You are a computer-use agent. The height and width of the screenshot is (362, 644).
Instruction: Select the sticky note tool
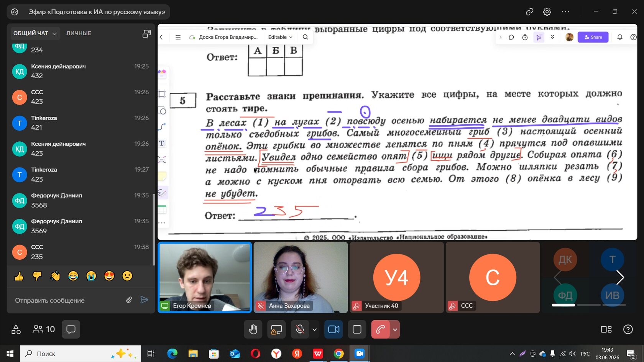(162, 176)
